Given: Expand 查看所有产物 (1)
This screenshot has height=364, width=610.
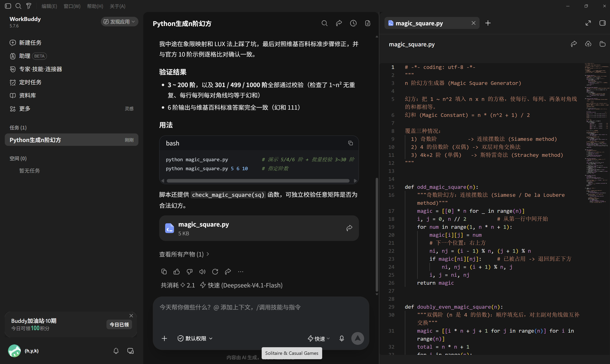Looking at the screenshot, I should pyautogui.click(x=184, y=254).
